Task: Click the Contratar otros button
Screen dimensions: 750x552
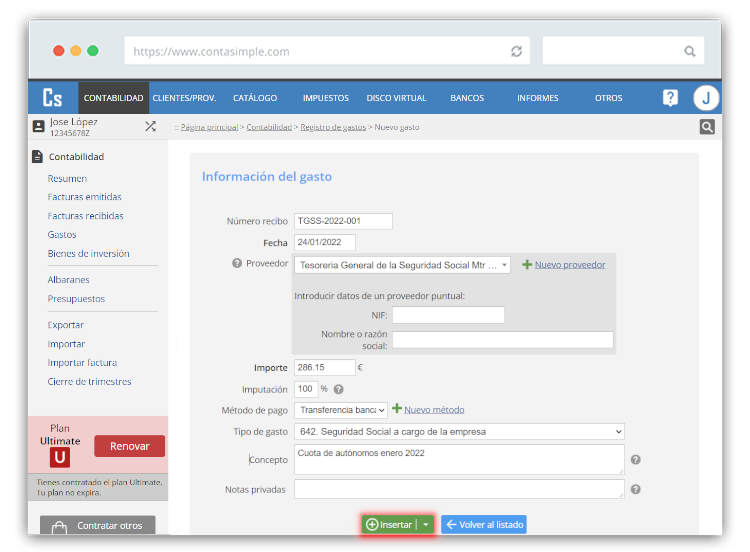Action: [98, 525]
